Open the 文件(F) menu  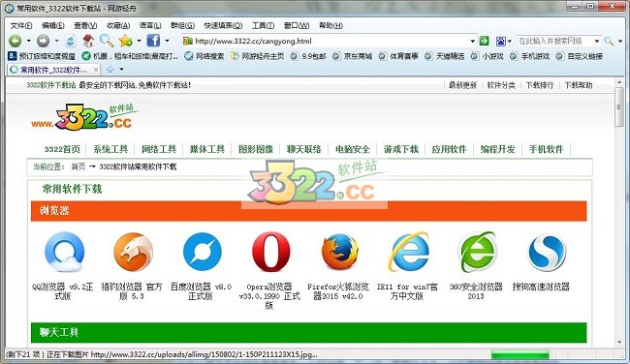point(21,26)
